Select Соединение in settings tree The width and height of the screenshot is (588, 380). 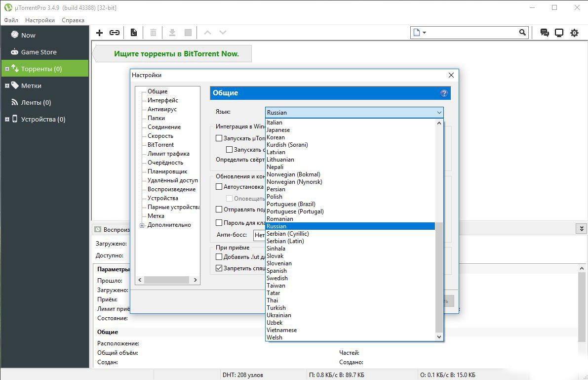pos(164,127)
